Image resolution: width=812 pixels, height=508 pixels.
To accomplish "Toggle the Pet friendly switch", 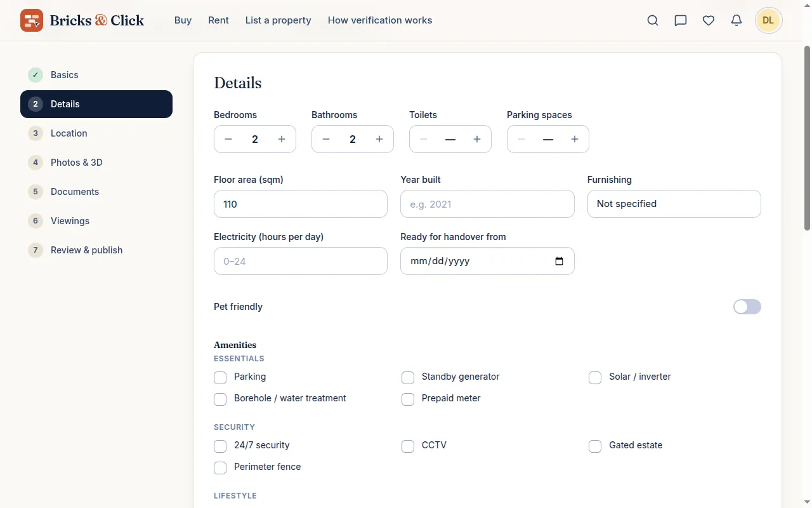I will coord(747,307).
